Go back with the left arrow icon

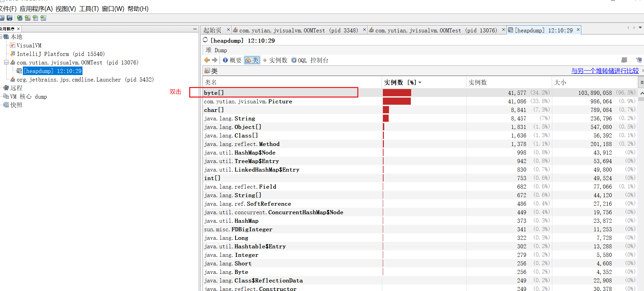pyautogui.click(x=207, y=60)
